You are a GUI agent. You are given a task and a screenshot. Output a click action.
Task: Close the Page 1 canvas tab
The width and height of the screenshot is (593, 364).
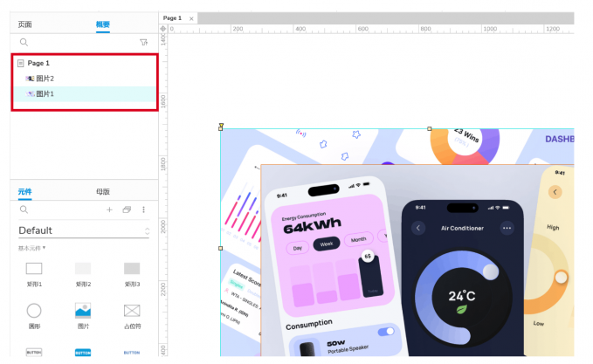click(x=191, y=18)
